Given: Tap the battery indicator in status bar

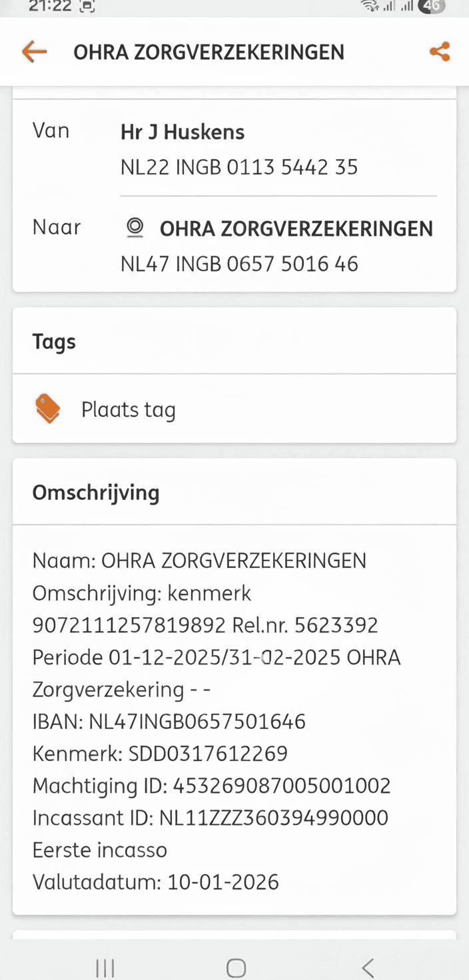Looking at the screenshot, I should point(432,7).
